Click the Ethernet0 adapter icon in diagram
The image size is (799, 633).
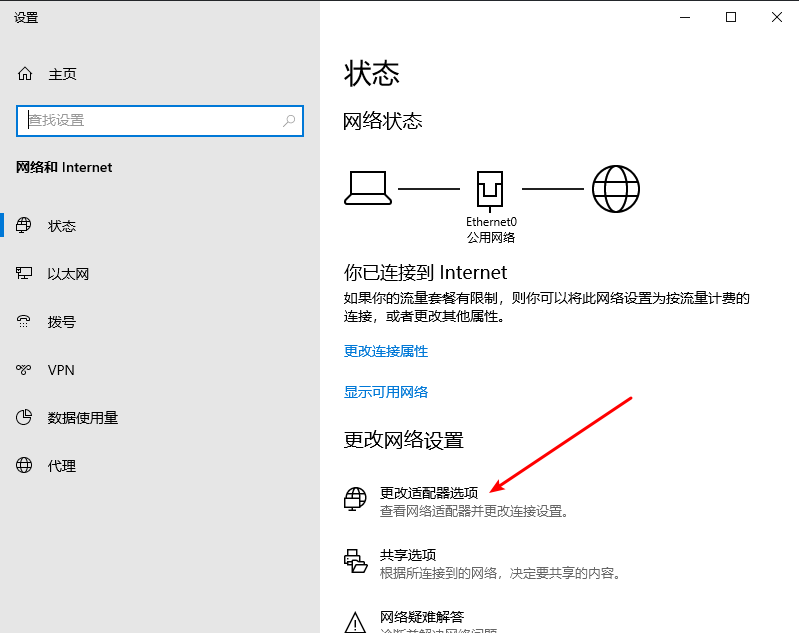click(490, 191)
